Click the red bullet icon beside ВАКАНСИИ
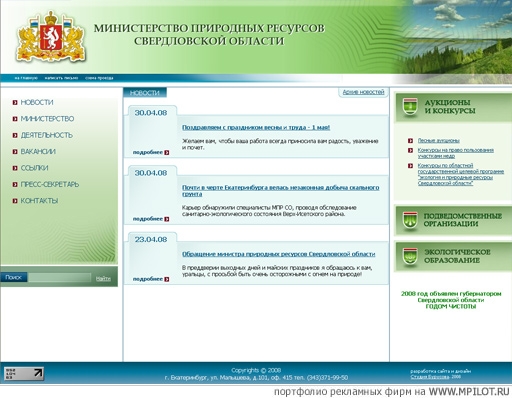The image size is (512, 399). click(x=15, y=152)
